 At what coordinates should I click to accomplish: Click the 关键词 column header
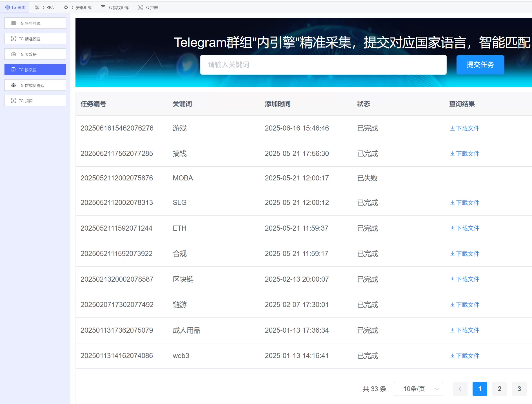coord(182,104)
